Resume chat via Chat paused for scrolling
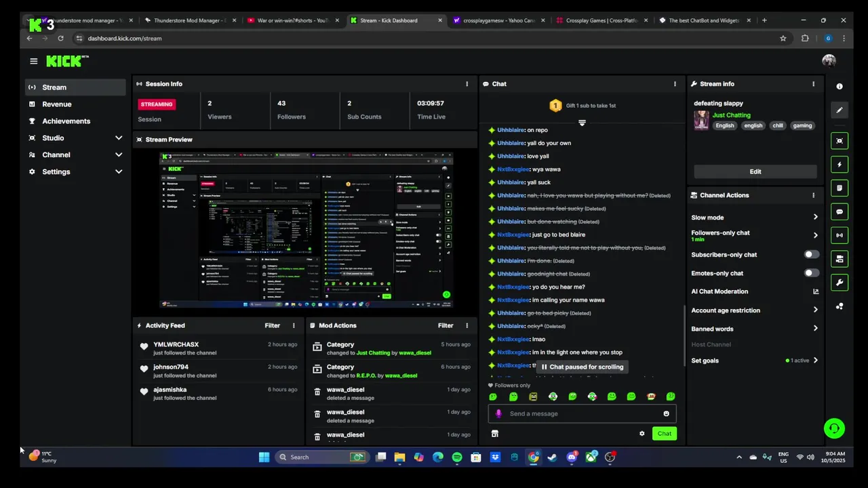 pyautogui.click(x=582, y=367)
